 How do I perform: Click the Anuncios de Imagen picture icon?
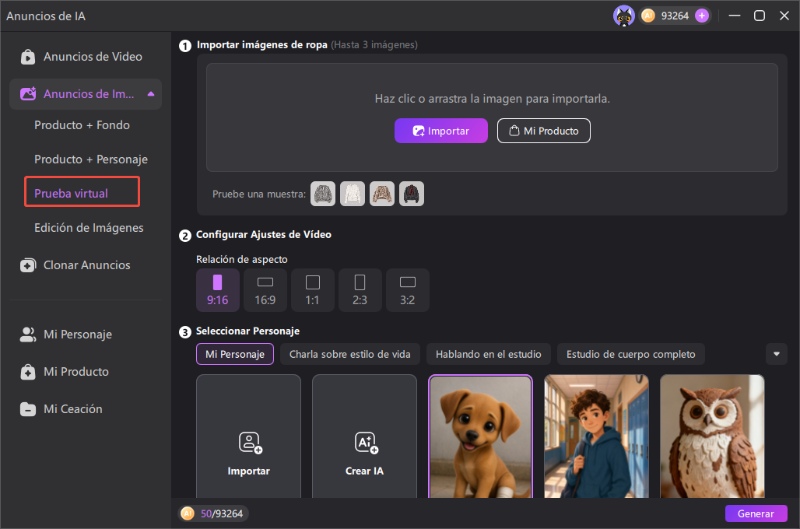coord(28,94)
